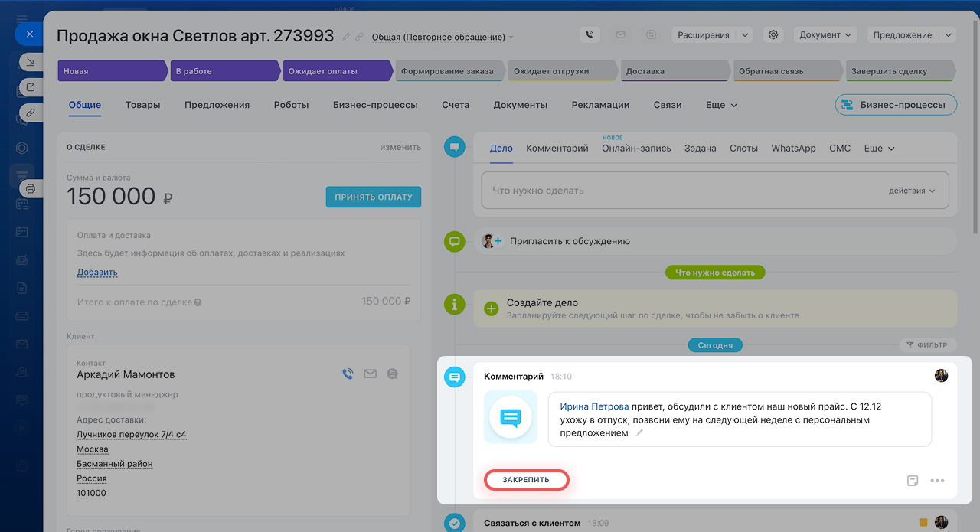Minimize the deal card with the arrow icon
Image resolution: width=980 pixels, height=532 pixels.
(x=30, y=62)
